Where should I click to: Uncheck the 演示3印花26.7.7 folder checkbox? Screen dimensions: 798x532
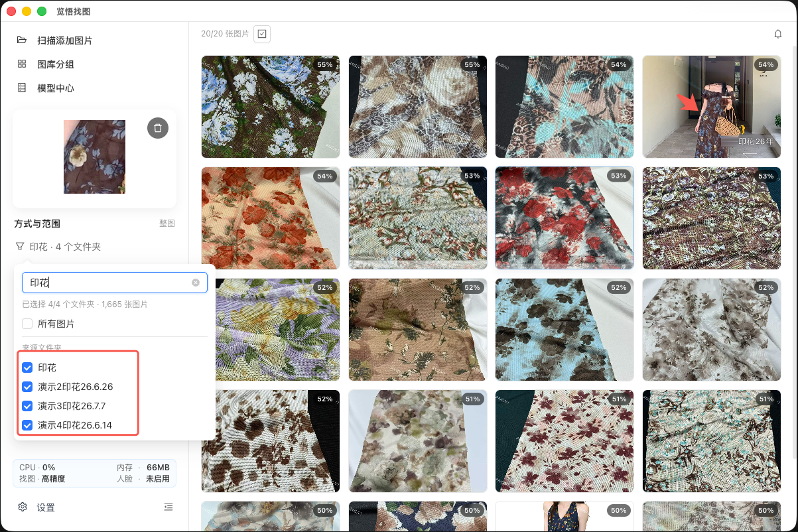27,406
